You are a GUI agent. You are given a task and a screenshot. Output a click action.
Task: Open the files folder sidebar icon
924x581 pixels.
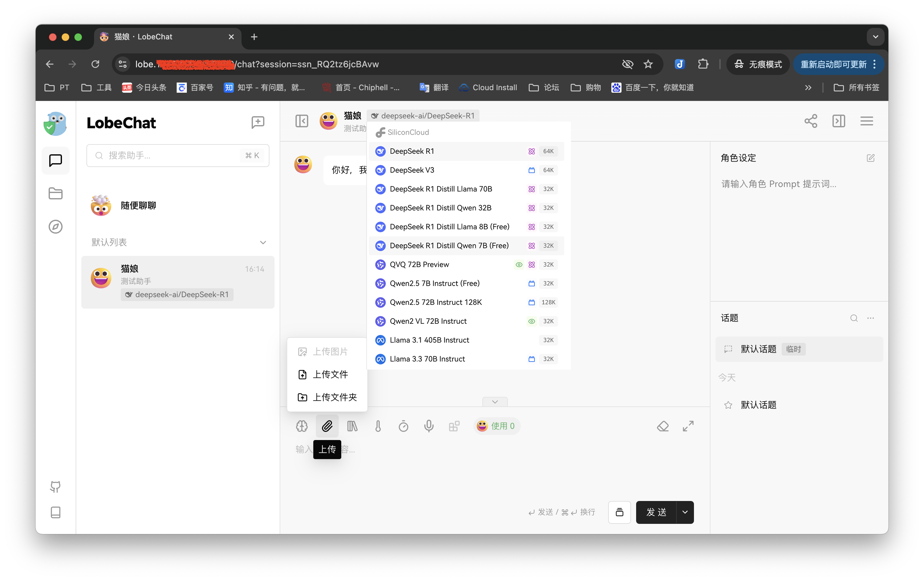tap(56, 193)
